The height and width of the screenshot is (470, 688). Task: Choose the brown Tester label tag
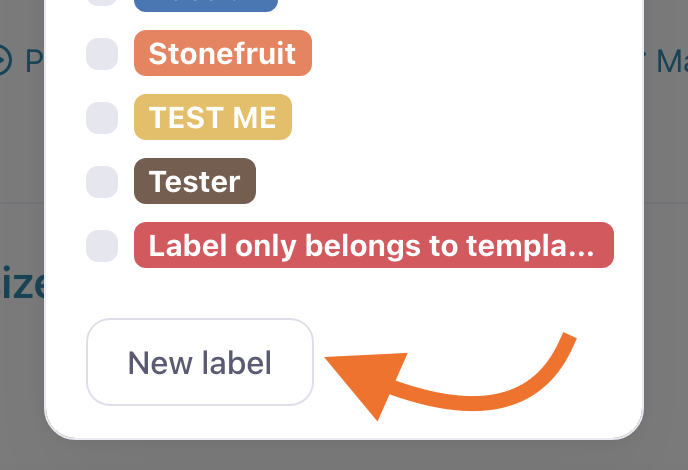pyautogui.click(x=195, y=181)
